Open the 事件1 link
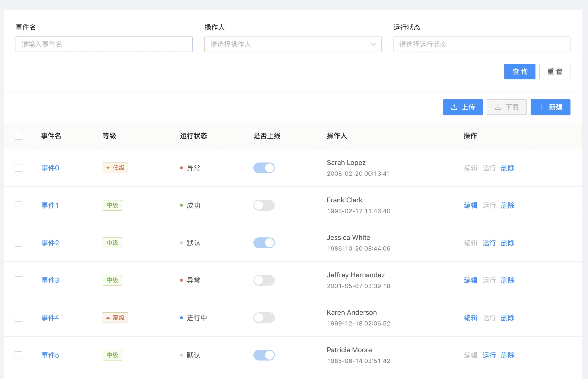Screen dimensions: 588x379 coord(50,205)
